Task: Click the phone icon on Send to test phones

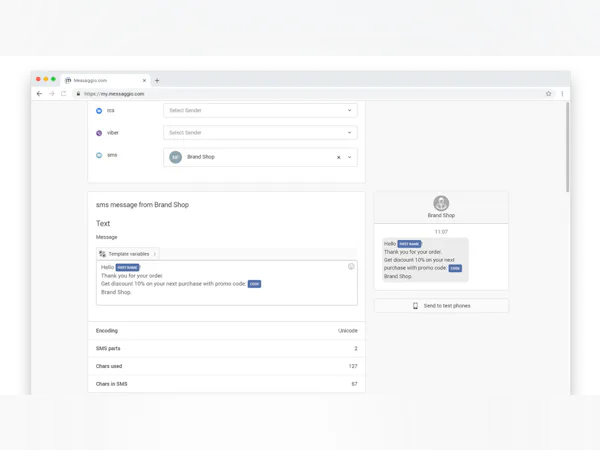Action: (x=415, y=306)
